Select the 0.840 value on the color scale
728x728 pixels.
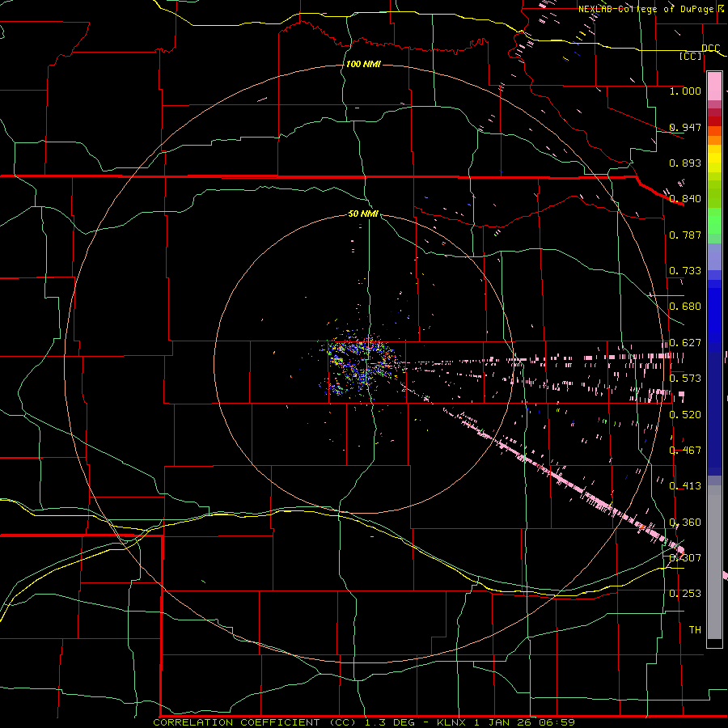(685, 198)
